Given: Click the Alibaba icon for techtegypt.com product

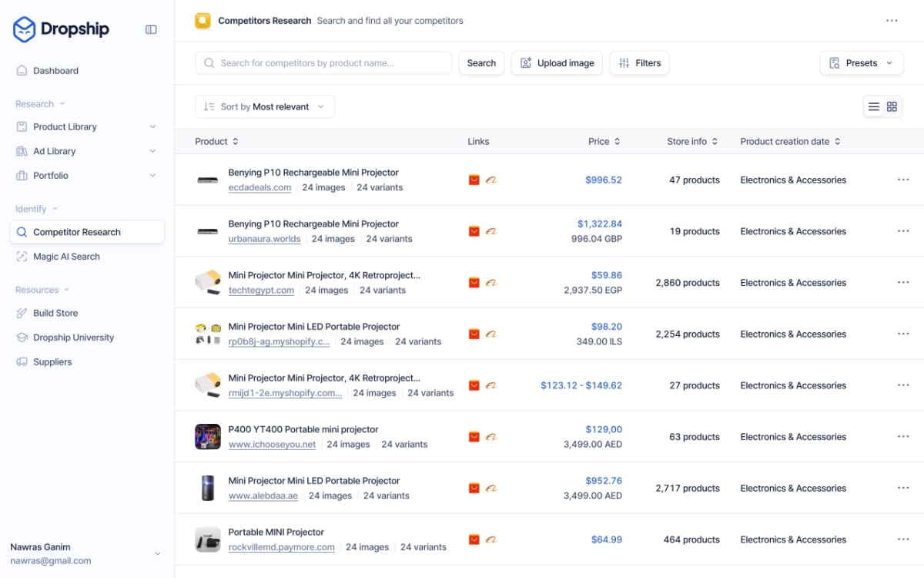Looking at the screenshot, I should [491, 283].
